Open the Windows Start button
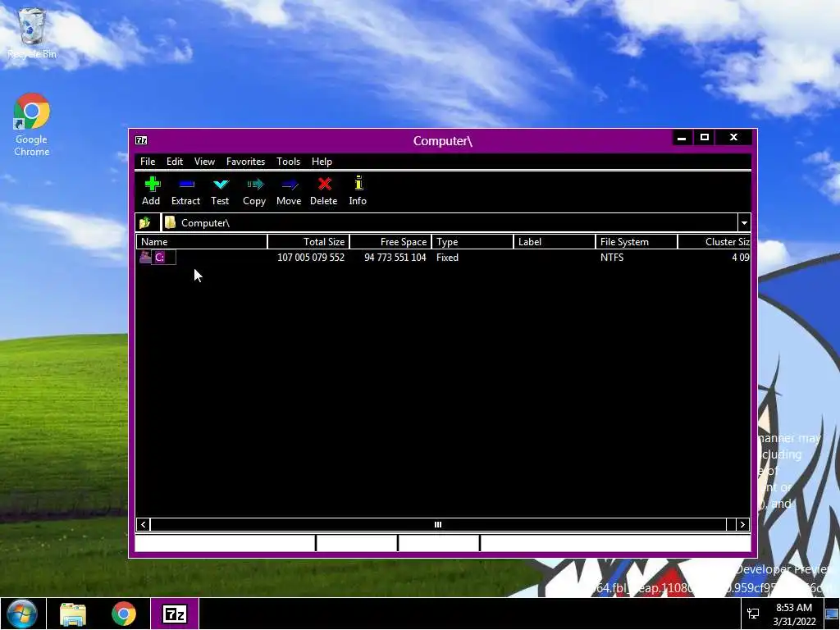This screenshot has width=840, height=630. click(x=22, y=614)
